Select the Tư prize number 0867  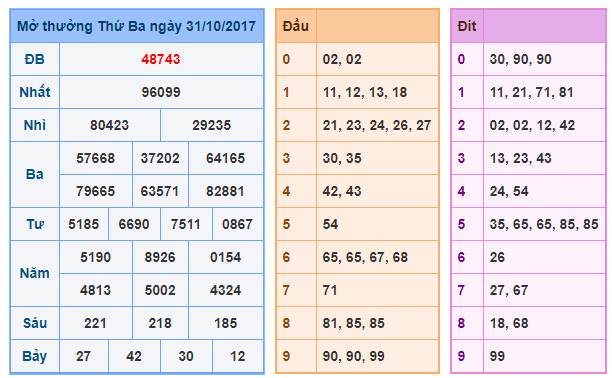click(x=237, y=224)
